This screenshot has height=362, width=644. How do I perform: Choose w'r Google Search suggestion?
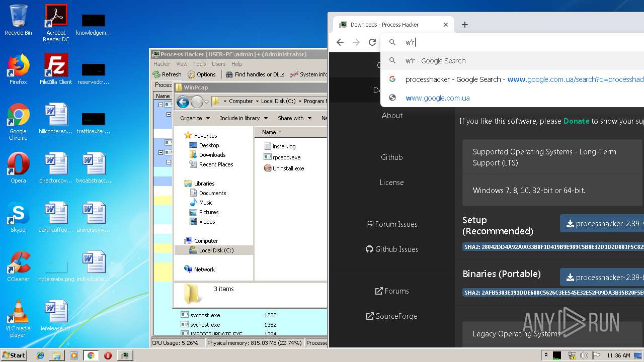click(x=512, y=61)
